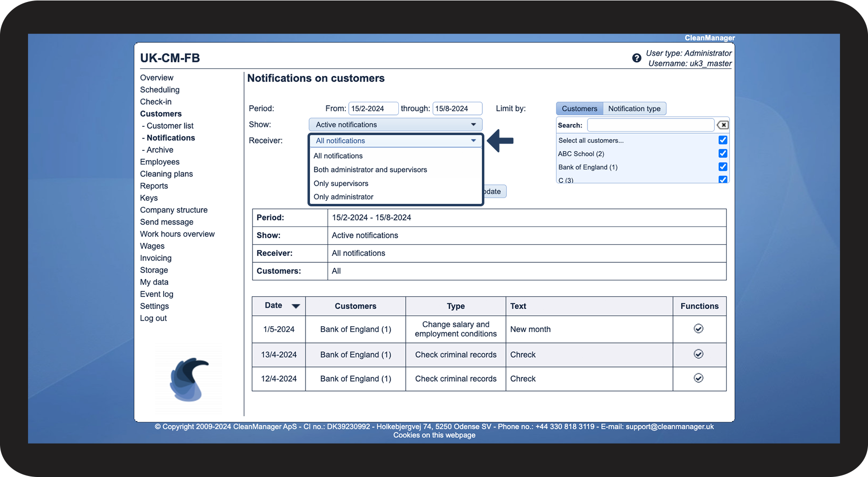Toggle the Select all customers checkbox

coord(723,140)
